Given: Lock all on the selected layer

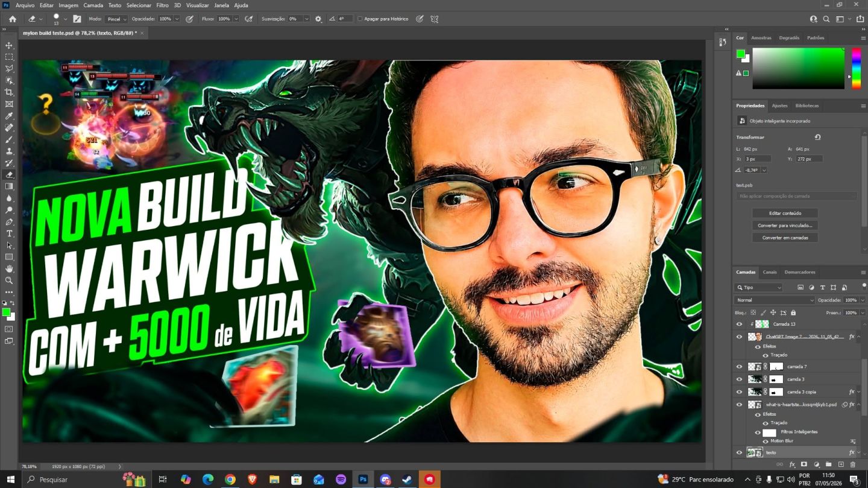Looking at the screenshot, I should [x=793, y=312].
